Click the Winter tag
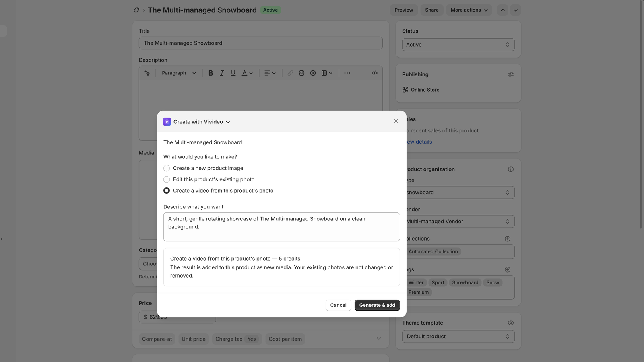This screenshot has height=362, width=644. click(416, 283)
